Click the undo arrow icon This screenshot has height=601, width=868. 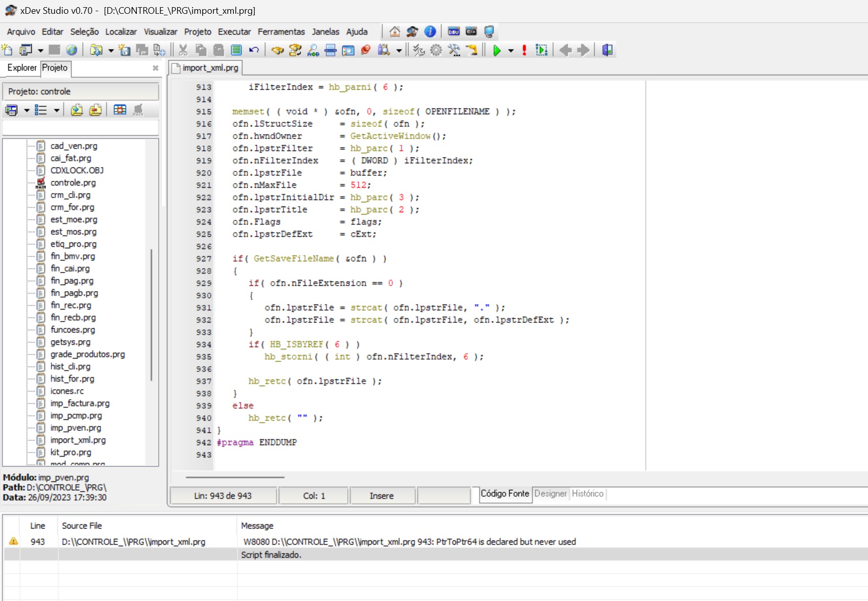[x=254, y=50]
